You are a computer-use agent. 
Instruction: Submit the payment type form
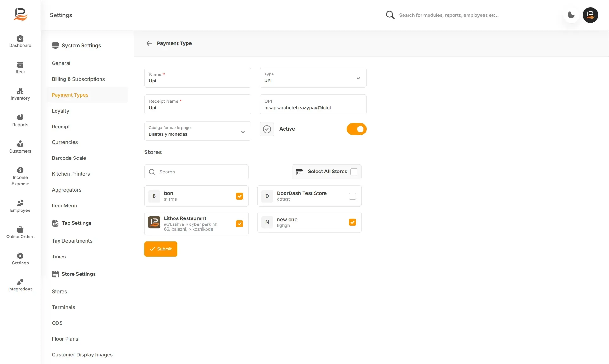(161, 249)
